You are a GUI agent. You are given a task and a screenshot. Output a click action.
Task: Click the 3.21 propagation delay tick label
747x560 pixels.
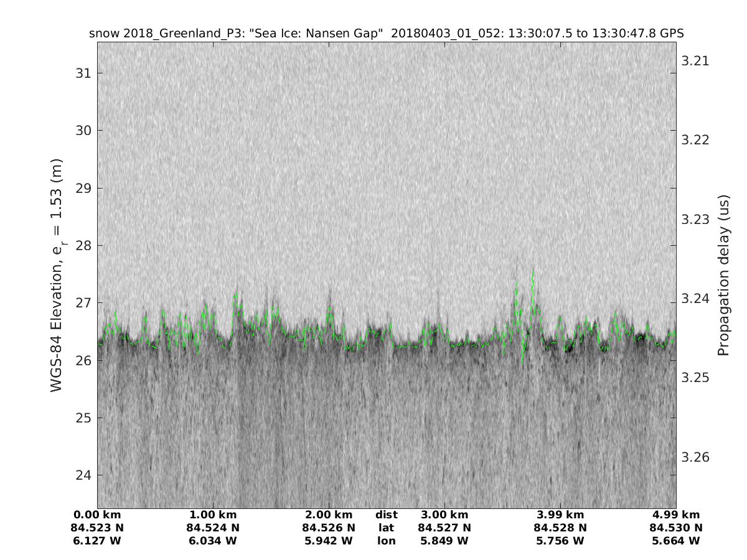(x=695, y=61)
